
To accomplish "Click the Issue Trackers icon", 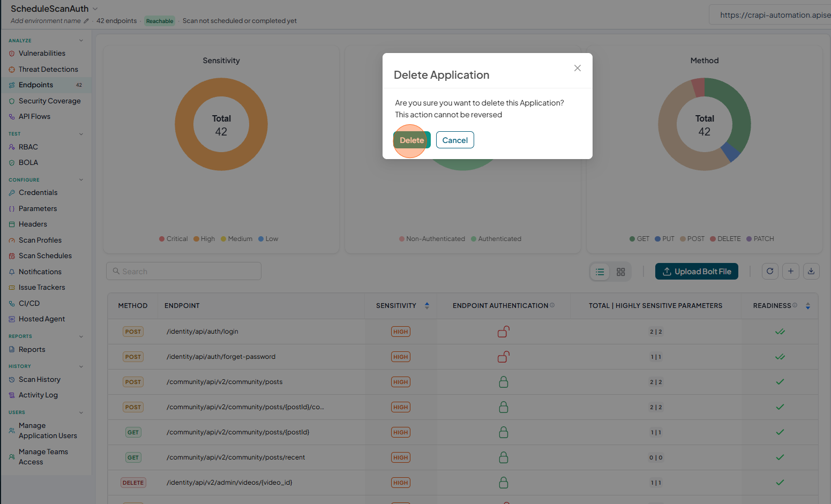I will point(12,288).
